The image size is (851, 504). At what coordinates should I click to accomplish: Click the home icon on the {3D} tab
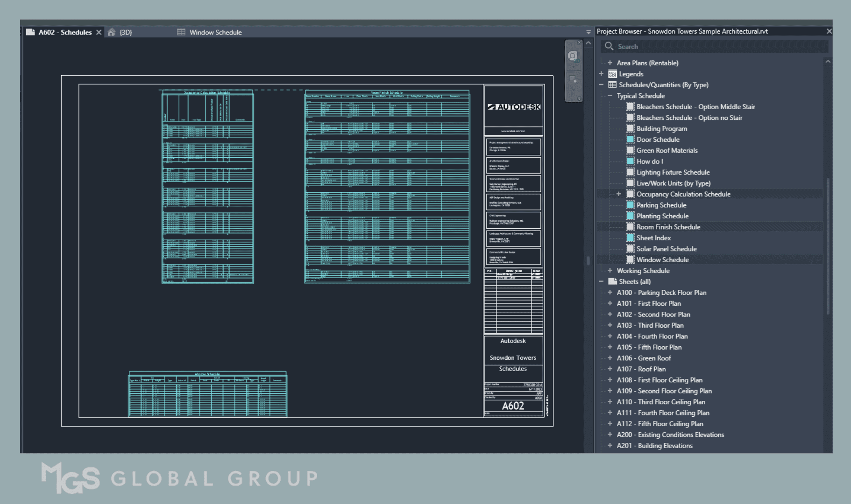(111, 33)
